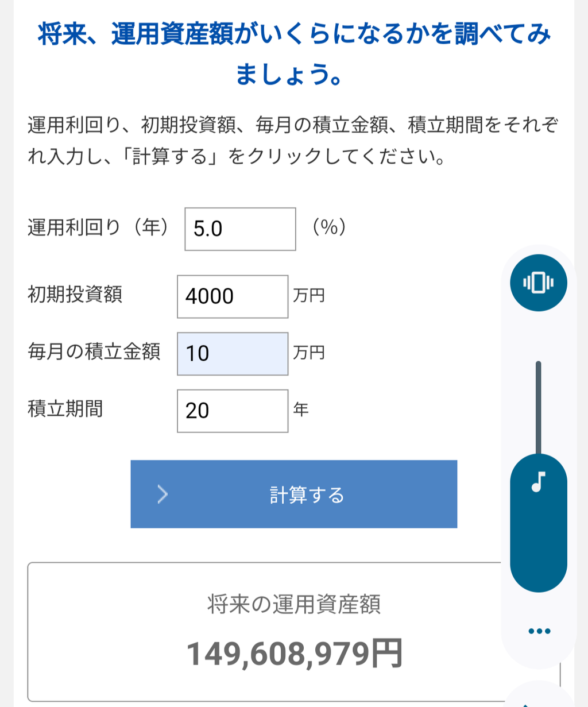Focus the 運用利回り（年） input showing 5.0
The width and height of the screenshot is (588, 707).
pyautogui.click(x=240, y=229)
